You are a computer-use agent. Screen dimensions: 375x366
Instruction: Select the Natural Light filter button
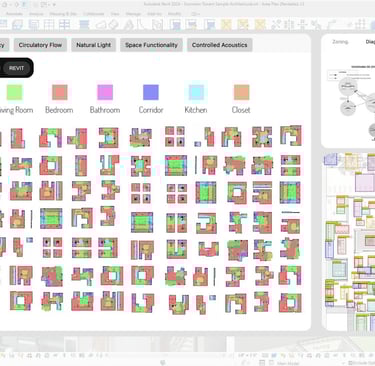93,45
